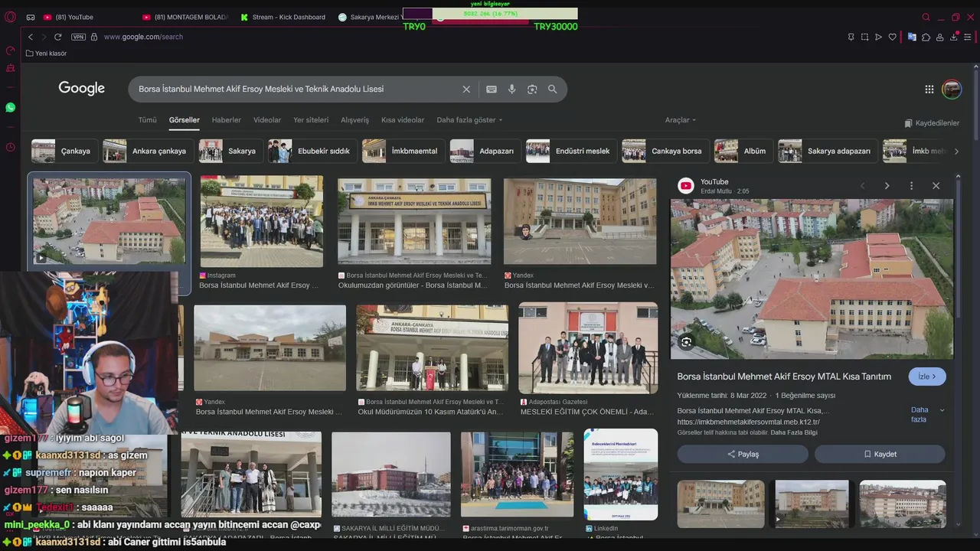The image size is (980, 551).
Task: Open the GX Corner gamepad tab icon
Action: coord(31,17)
